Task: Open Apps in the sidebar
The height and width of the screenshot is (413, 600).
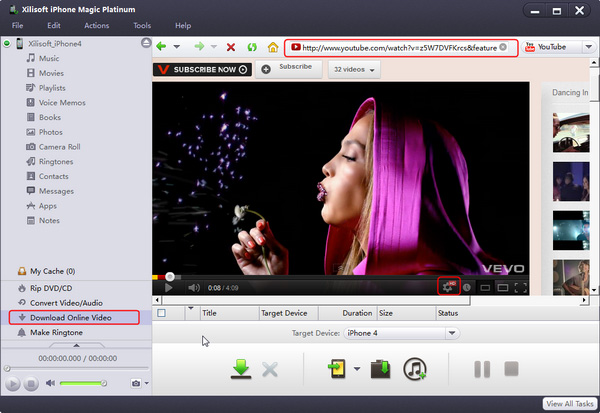Action: pyautogui.click(x=47, y=206)
